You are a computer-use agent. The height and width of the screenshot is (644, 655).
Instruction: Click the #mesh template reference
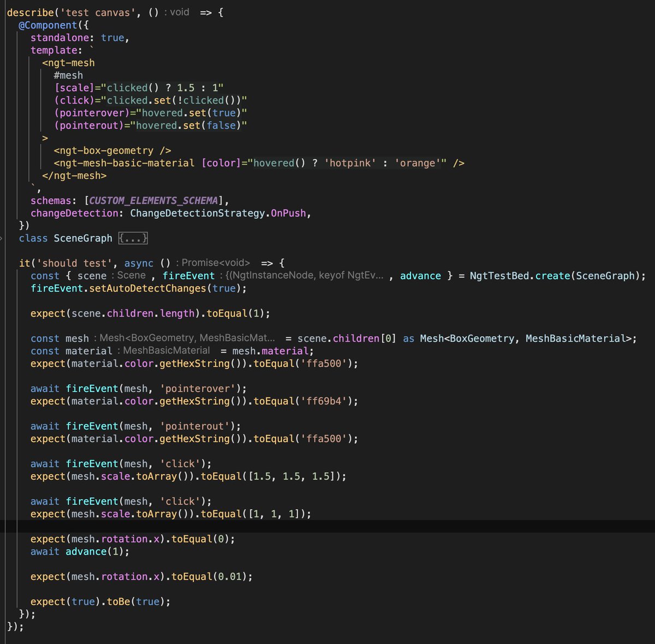click(x=68, y=75)
